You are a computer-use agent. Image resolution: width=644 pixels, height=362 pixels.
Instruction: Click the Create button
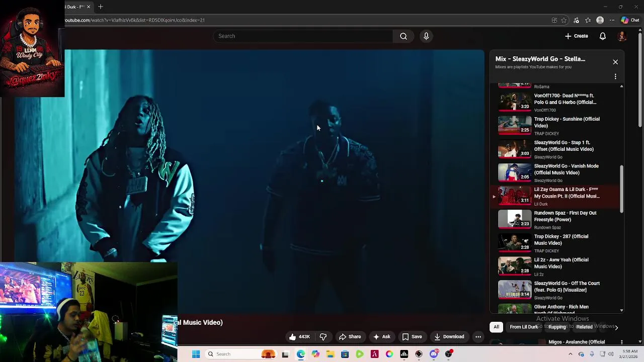tap(577, 36)
